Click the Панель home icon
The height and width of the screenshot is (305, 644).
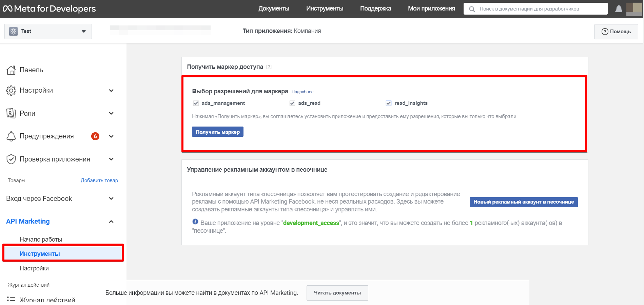tap(11, 70)
